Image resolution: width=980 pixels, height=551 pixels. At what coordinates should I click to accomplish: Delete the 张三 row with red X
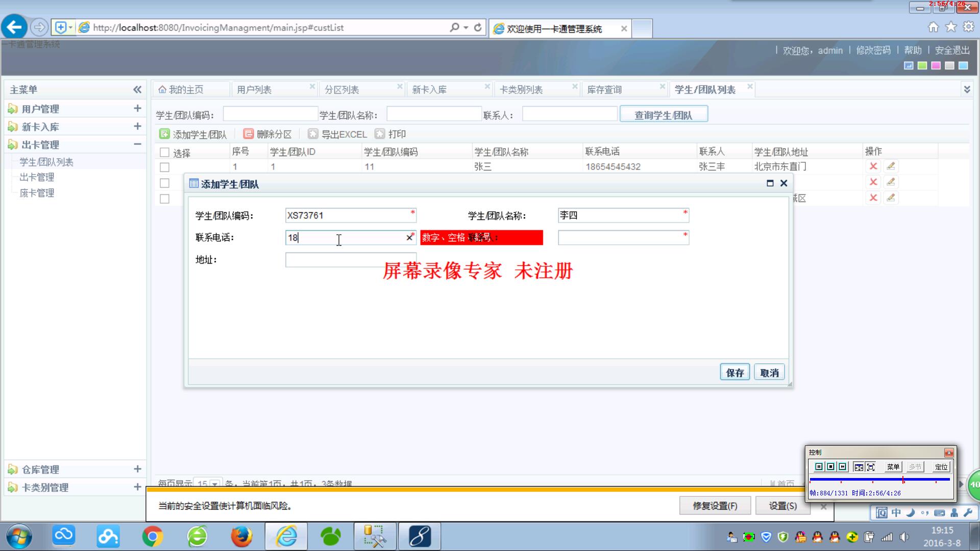(x=873, y=166)
